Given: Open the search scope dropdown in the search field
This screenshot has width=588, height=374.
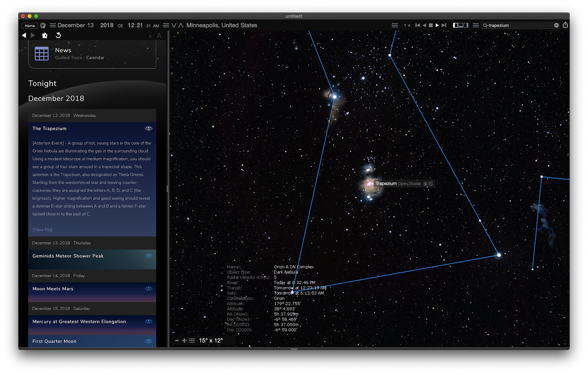Looking at the screenshot, I should tap(487, 25).
